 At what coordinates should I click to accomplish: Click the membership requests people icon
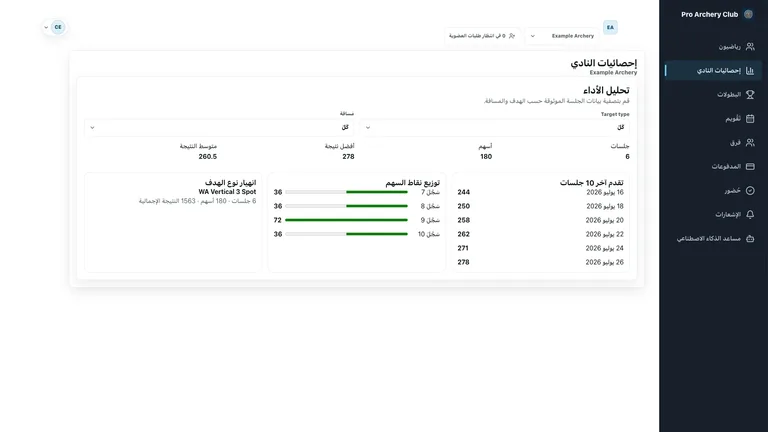click(x=512, y=36)
